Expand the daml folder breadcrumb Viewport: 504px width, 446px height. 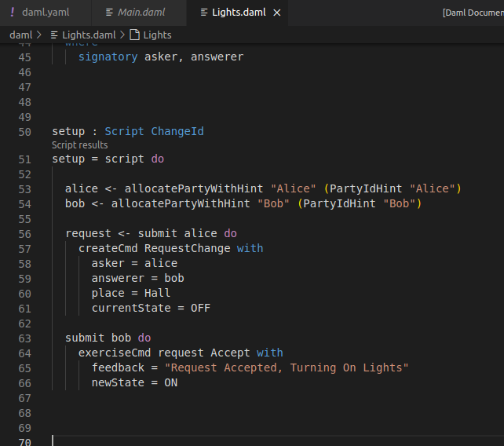[20, 35]
